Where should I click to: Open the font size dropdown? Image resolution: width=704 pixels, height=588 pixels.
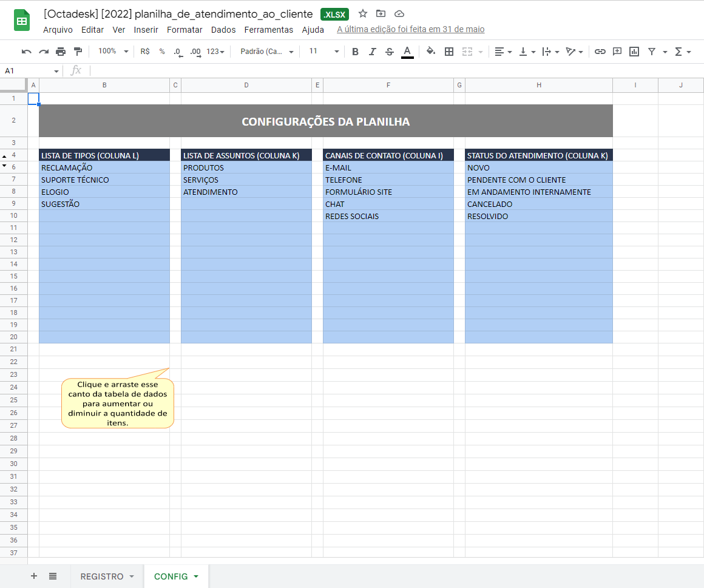click(x=322, y=52)
